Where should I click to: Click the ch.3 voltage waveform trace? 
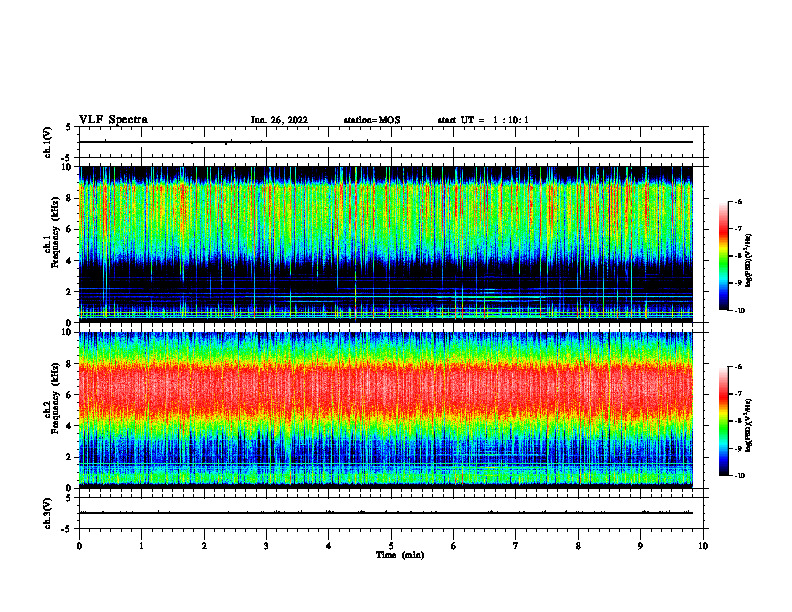click(x=386, y=513)
